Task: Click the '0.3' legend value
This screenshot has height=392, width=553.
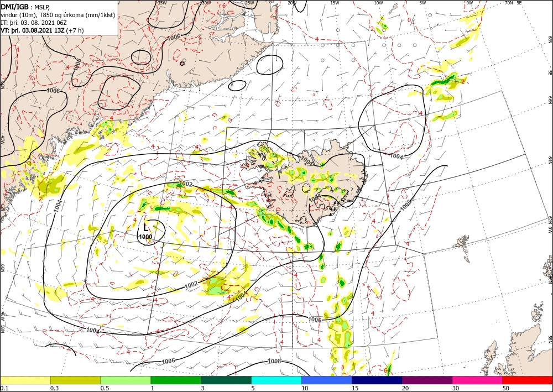Action: [x=54, y=388]
